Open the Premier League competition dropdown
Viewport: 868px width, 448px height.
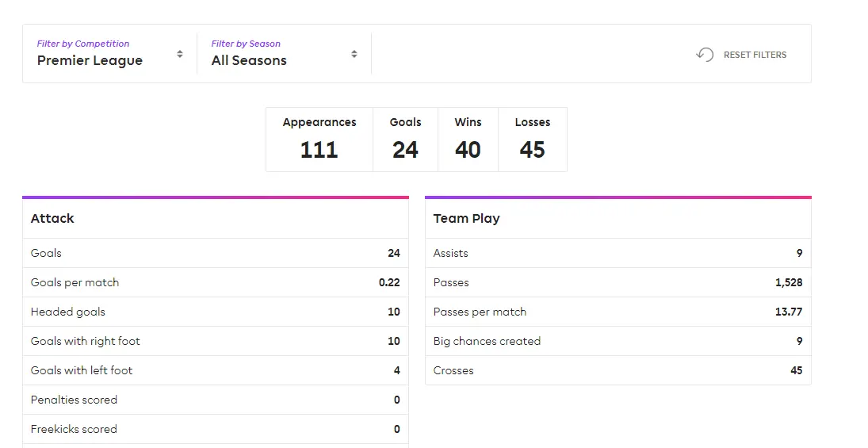coord(109,54)
